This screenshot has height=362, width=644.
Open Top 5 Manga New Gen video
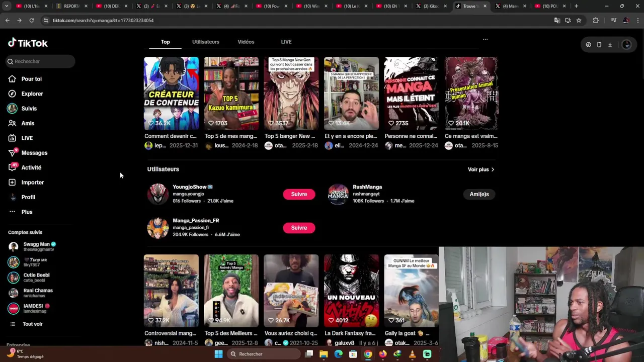(291, 94)
